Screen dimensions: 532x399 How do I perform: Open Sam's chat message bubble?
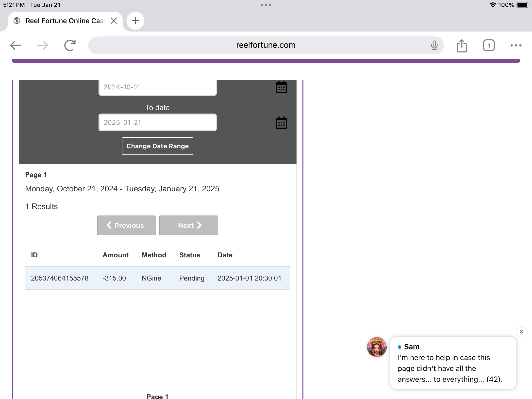tap(453, 363)
